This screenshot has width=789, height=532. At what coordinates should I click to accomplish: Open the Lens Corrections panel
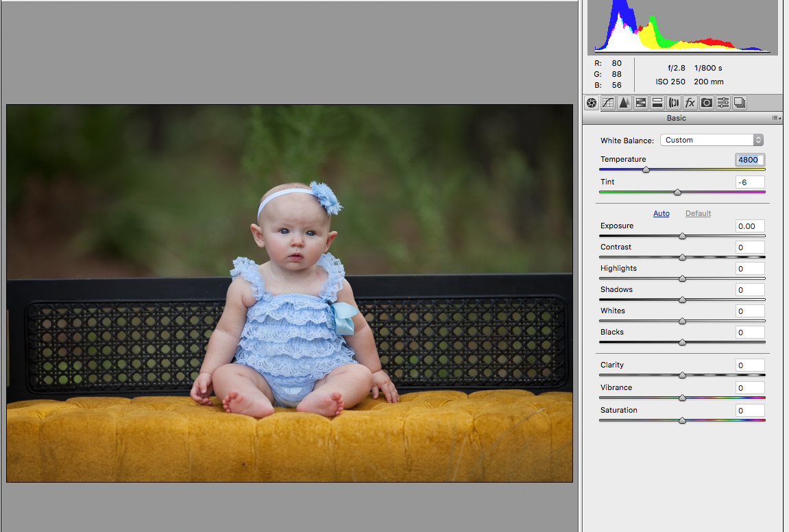tap(674, 103)
